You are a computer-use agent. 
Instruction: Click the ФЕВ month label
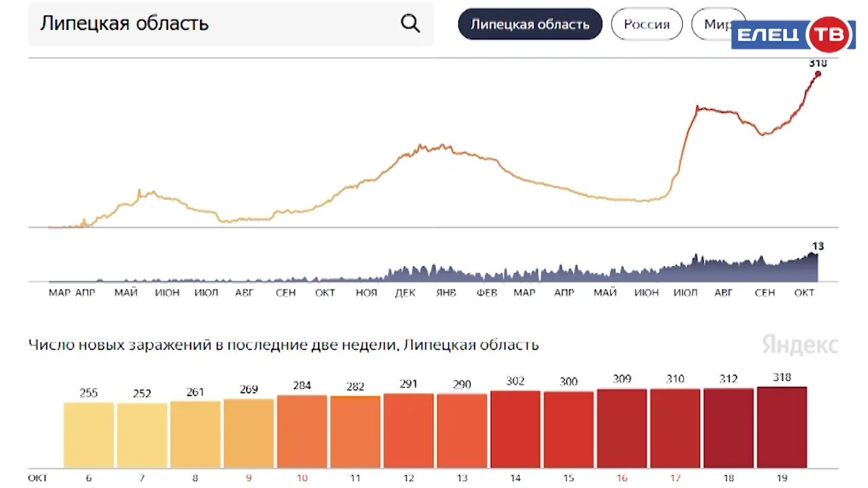click(487, 293)
